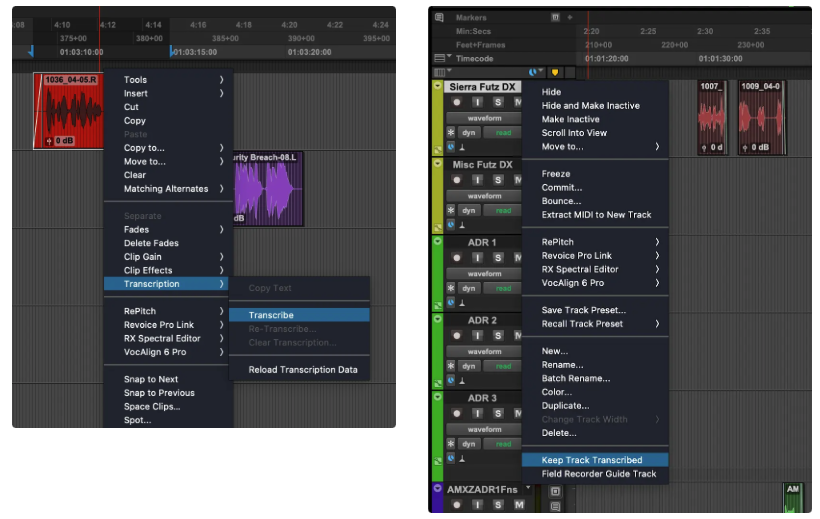Screen dimensions: 820x519
Task: Record-enable the Sierra Futz DX track
Action: pyautogui.click(x=457, y=102)
